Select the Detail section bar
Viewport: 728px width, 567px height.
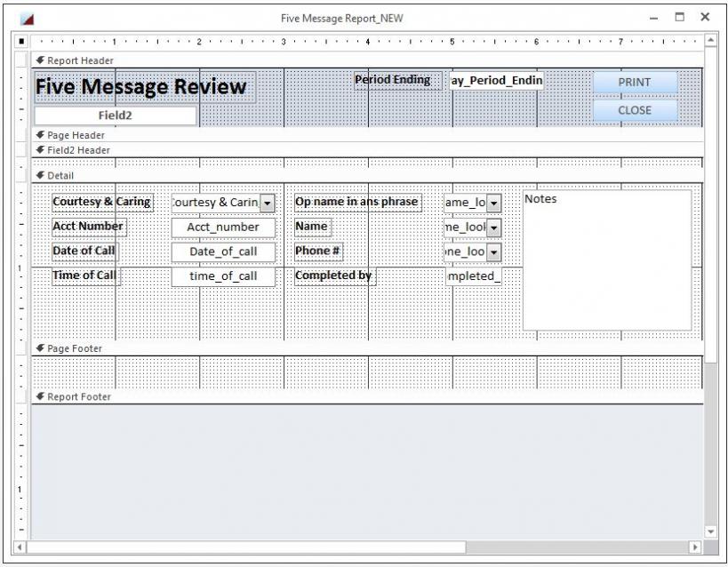[x=367, y=176]
